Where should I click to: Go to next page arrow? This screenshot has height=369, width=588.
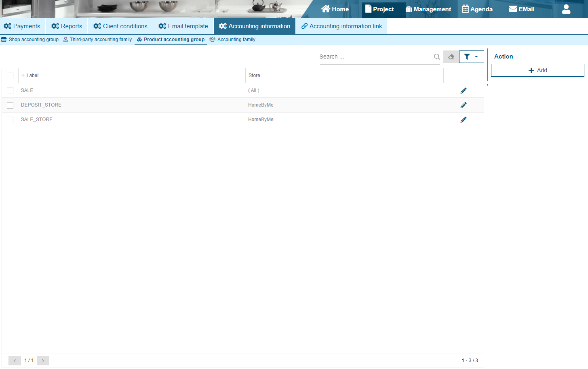click(x=43, y=361)
